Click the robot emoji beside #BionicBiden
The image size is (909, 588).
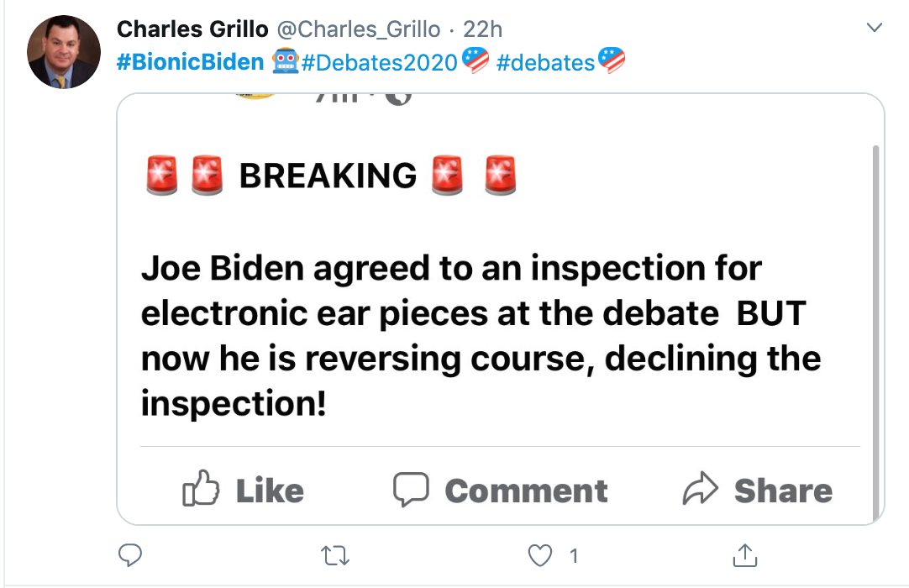(x=284, y=62)
